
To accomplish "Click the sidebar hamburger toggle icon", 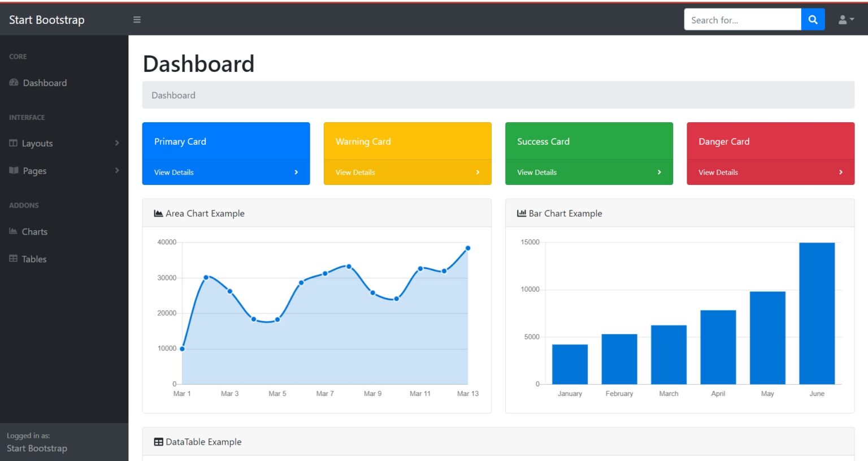I will click(137, 19).
